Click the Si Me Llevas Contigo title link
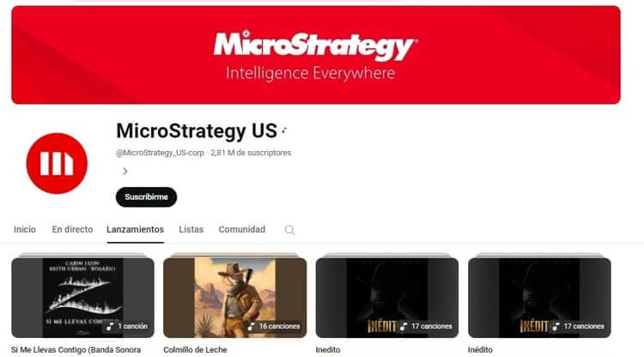Screen dimensions: 644x357 [x=76, y=350]
